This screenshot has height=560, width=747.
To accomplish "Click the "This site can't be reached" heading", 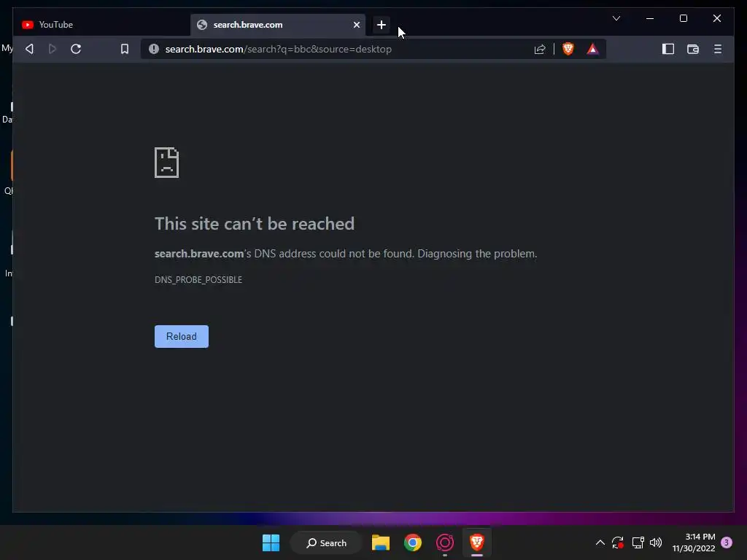I will pyautogui.click(x=255, y=224).
